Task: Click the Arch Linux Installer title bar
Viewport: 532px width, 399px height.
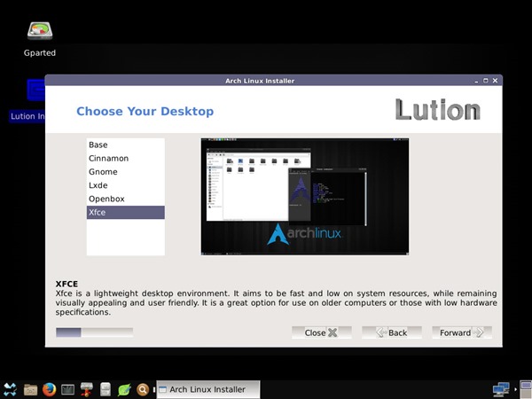Action: (260, 81)
